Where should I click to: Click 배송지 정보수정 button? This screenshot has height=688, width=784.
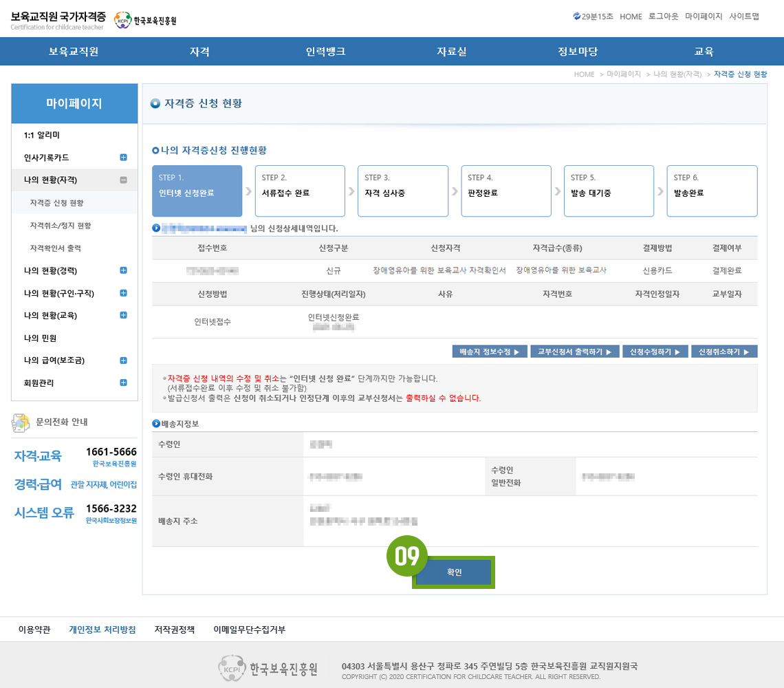point(490,352)
